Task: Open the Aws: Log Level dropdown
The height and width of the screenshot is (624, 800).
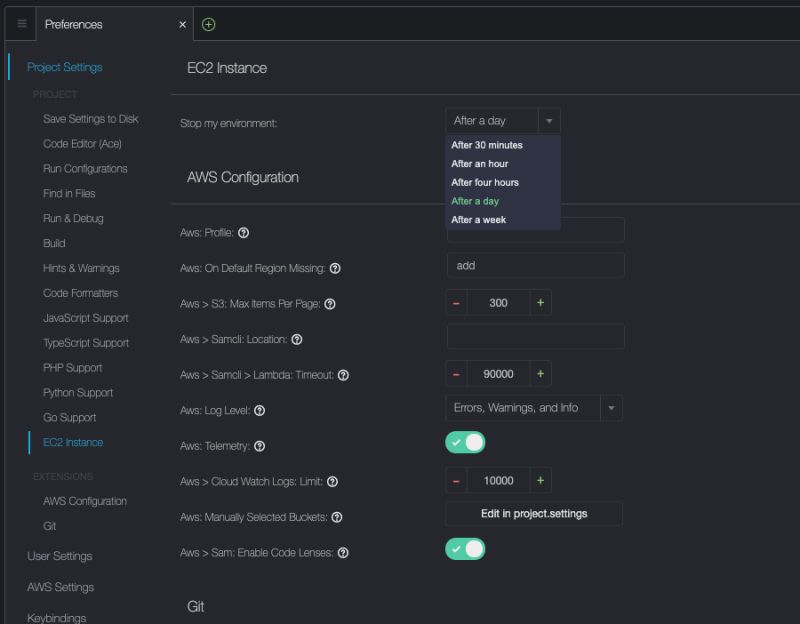Action: pyautogui.click(x=610, y=408)
